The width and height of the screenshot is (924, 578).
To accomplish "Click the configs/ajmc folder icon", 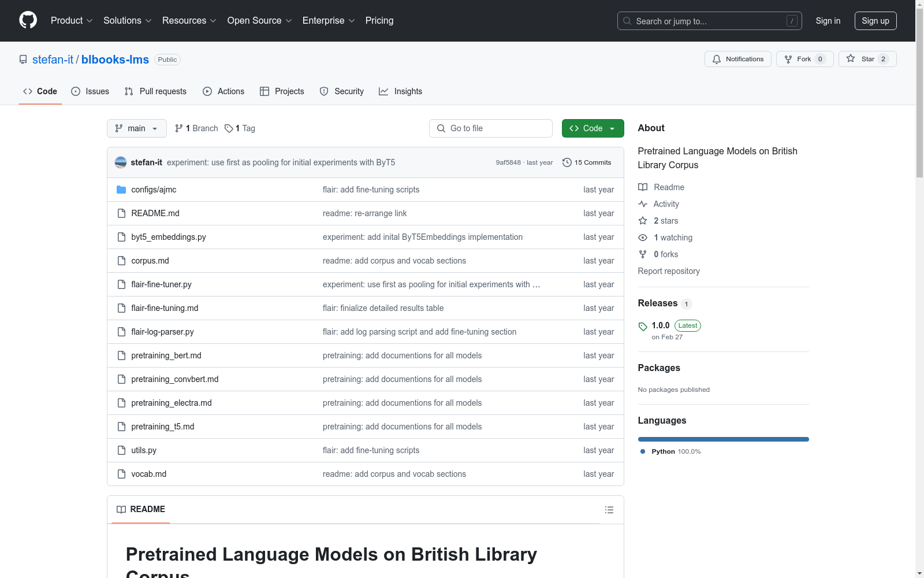I will pos(121,190).
